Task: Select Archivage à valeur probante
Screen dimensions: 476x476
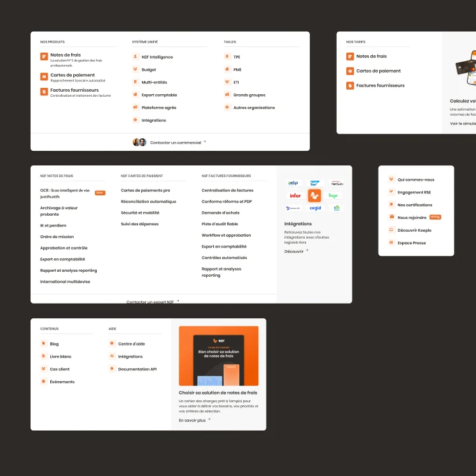Action: click(59, 211)
